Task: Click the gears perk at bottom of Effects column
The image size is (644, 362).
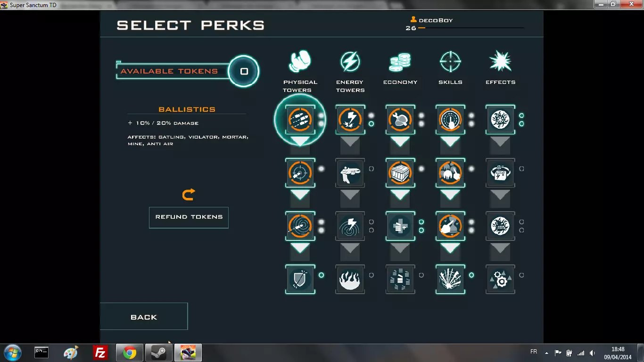Action: coord(500,279)
